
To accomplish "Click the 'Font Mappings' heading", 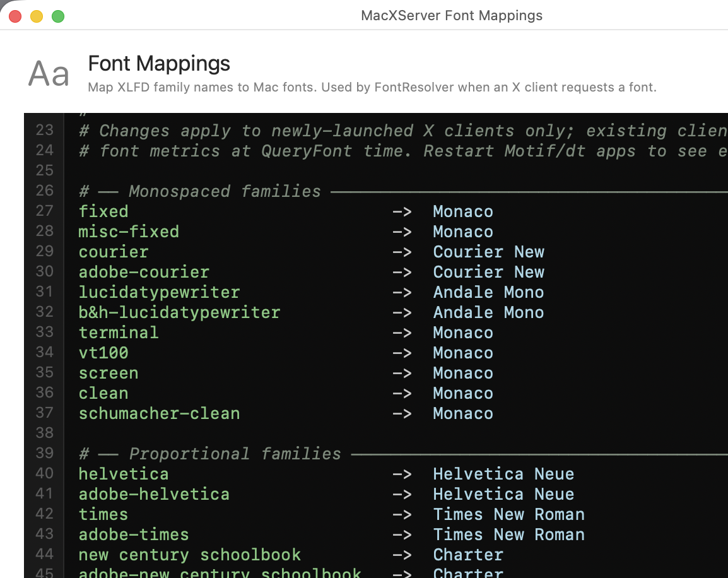I will [159, 64].
